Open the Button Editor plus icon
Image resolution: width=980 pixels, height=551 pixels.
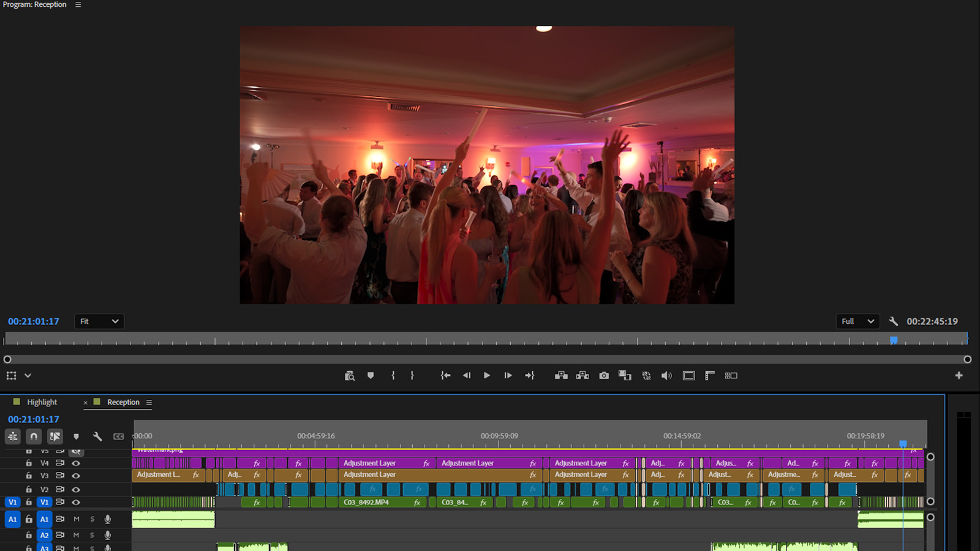point(959,375)
